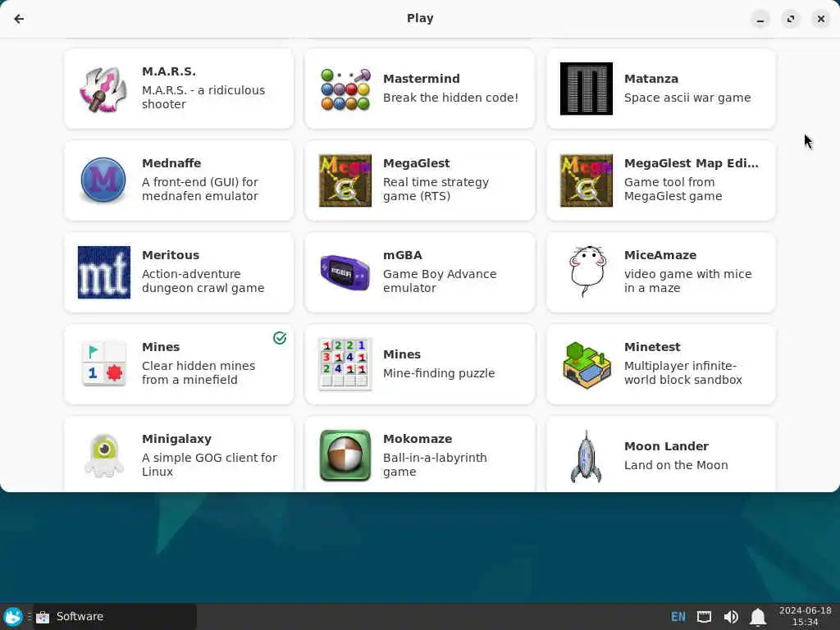Click 'video game with mice in a maze'
840x630 pixels.
pos(688,281)
